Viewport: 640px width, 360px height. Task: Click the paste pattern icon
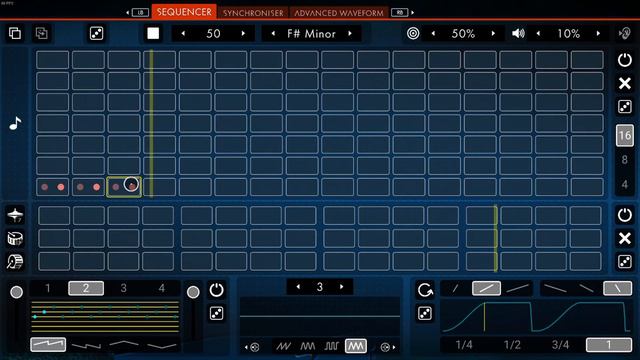42,33
